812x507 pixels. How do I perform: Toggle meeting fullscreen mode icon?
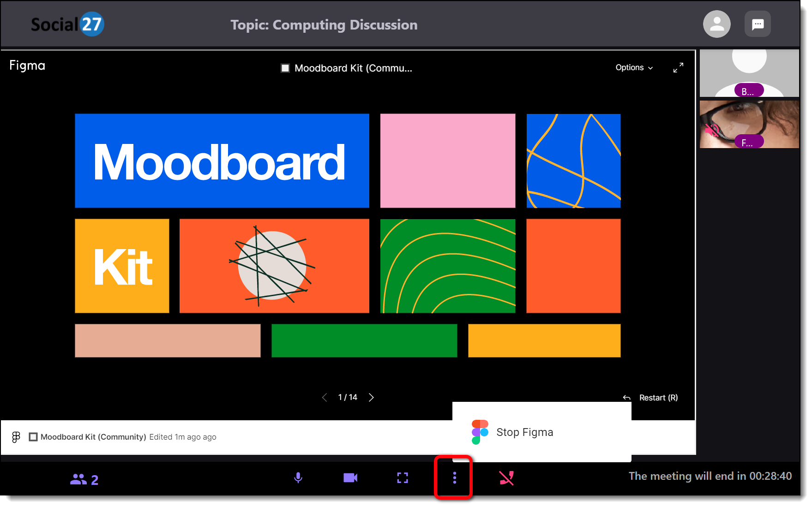pyautogui.click(x=403, y=478)
